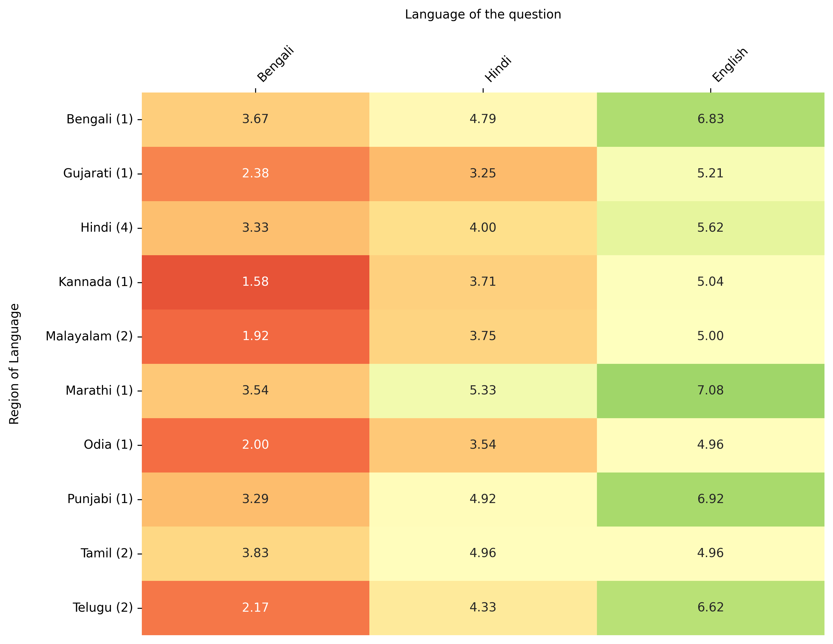Click the "Language of the question" axis title
Image resolution: width=833 pixels, height=644 pixels.
(483, 14)
